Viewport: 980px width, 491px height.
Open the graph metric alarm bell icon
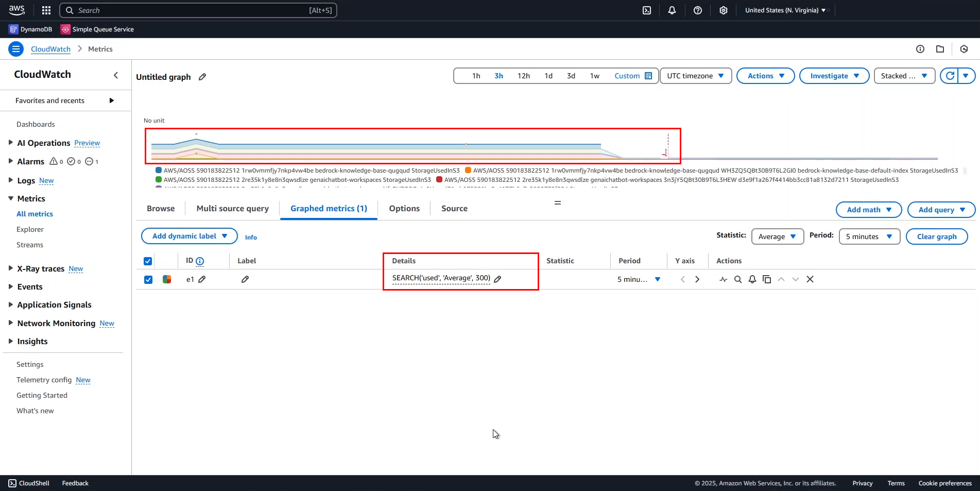click(752, 279)
